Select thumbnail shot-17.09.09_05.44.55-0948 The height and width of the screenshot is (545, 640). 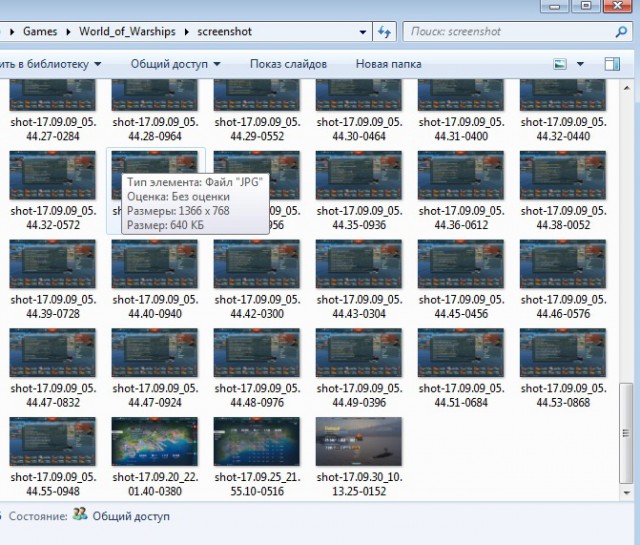coord(53,441)
